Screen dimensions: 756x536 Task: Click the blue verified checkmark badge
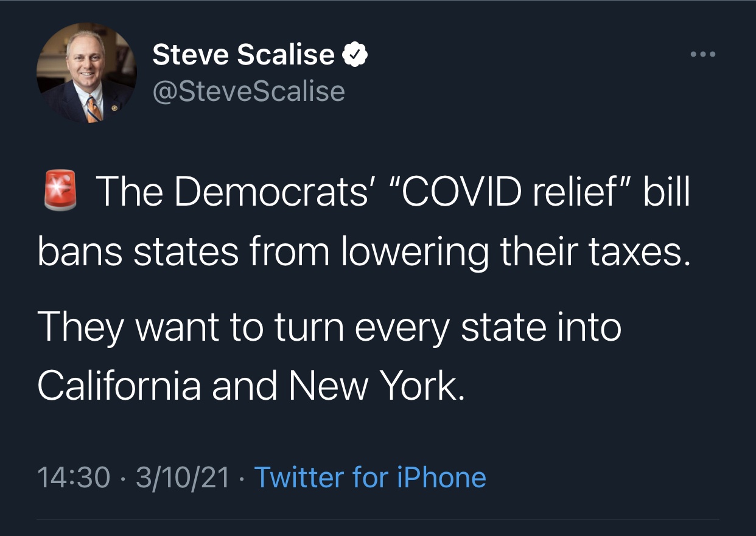tap(355, 55)
